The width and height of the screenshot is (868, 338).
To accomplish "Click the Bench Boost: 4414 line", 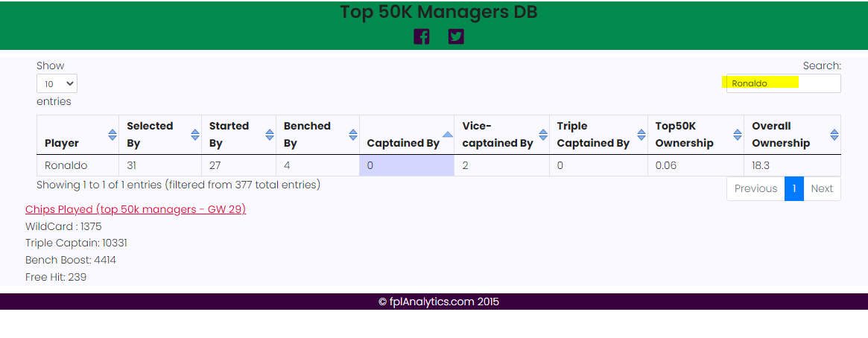I will [71, 260].
